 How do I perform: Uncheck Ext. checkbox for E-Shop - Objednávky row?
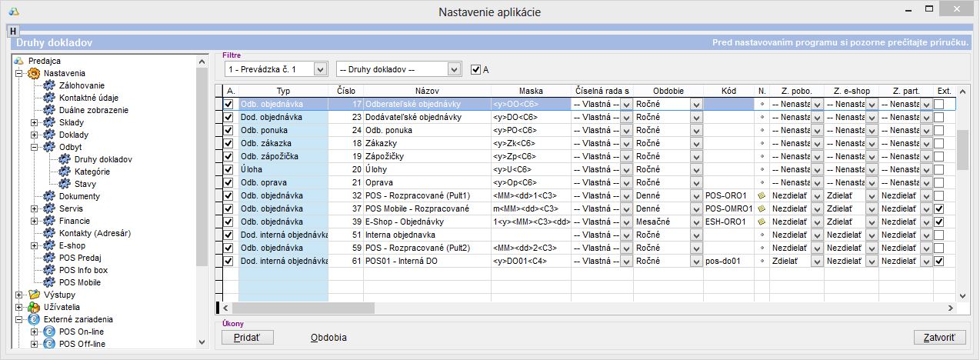tap(938, 222)
